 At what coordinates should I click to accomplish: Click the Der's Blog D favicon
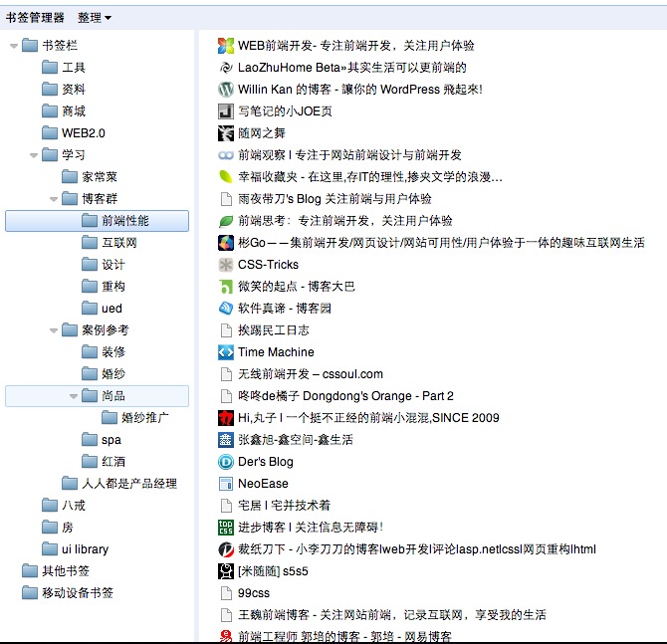226,462
